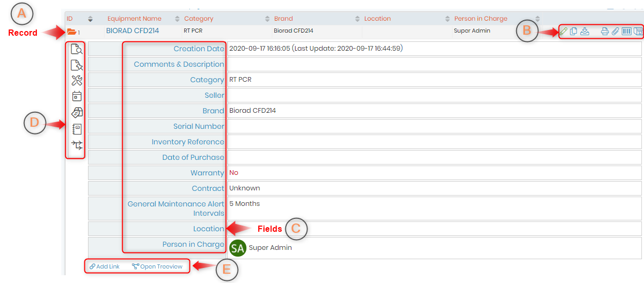Click the document search icon in sidebar

pyautogui.click(x=77, y=49)
